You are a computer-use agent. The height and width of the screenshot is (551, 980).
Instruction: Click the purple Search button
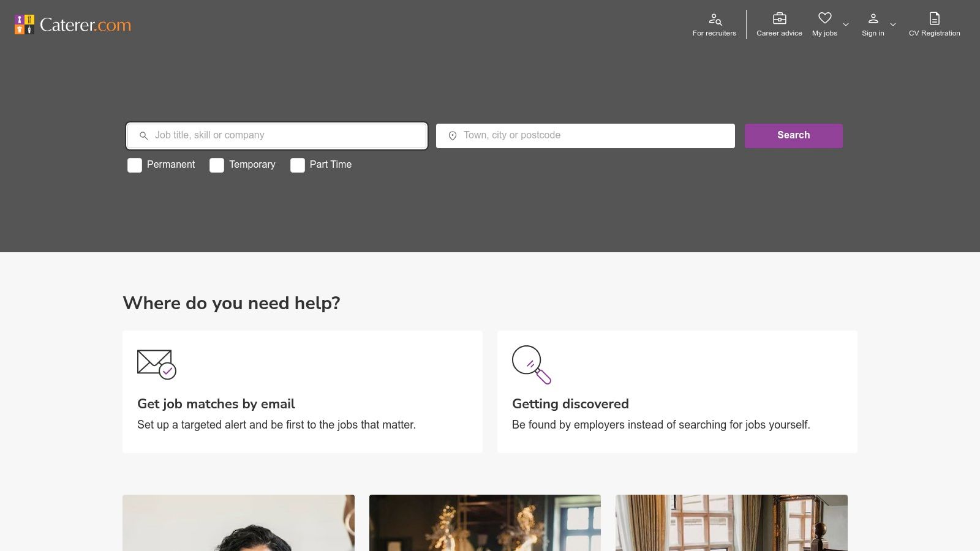[794, 136]
